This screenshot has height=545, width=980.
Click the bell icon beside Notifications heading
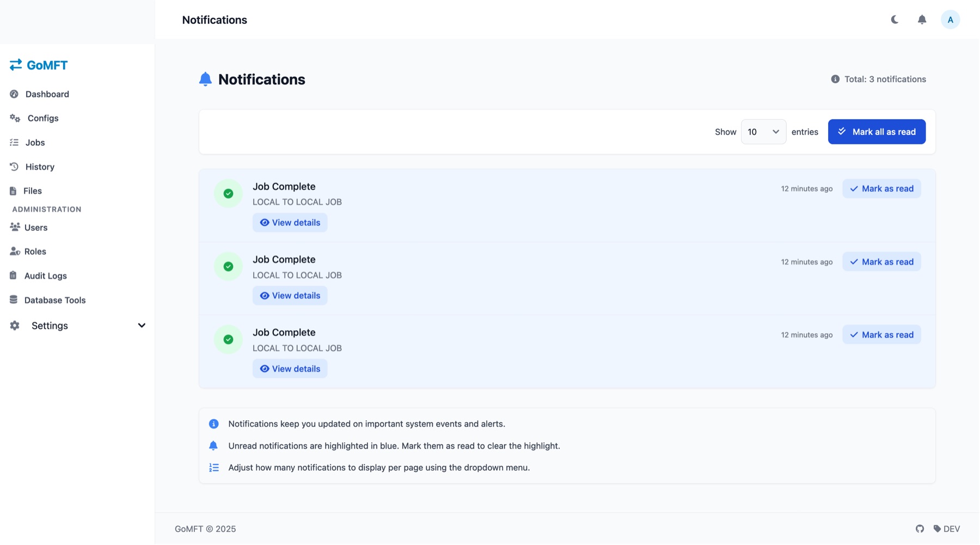tap(205, 79)
